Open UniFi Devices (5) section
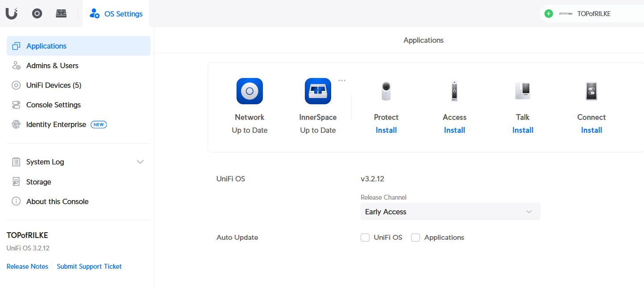 point(79,85)
